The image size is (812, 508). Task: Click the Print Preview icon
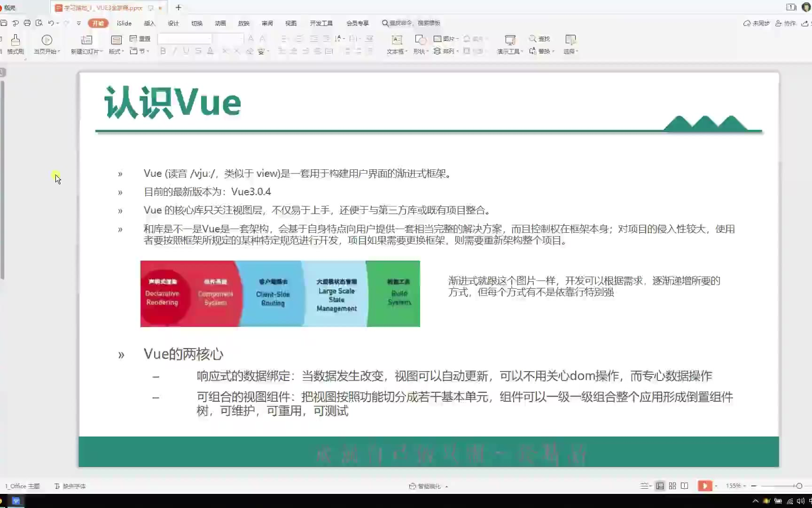pos(39,23)
